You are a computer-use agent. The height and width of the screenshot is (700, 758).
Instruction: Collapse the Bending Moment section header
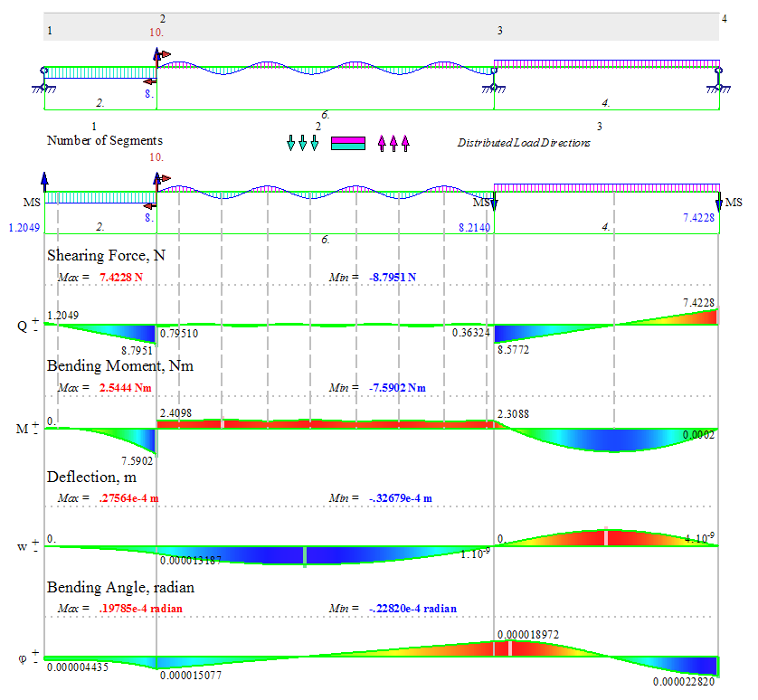(x=118, y=366)
